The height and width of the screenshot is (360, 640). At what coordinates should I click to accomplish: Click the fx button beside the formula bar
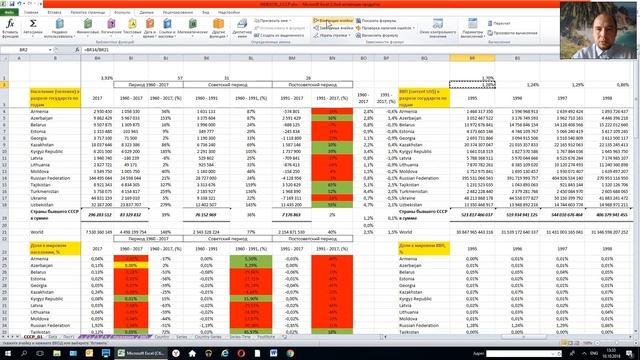(77, 50)
